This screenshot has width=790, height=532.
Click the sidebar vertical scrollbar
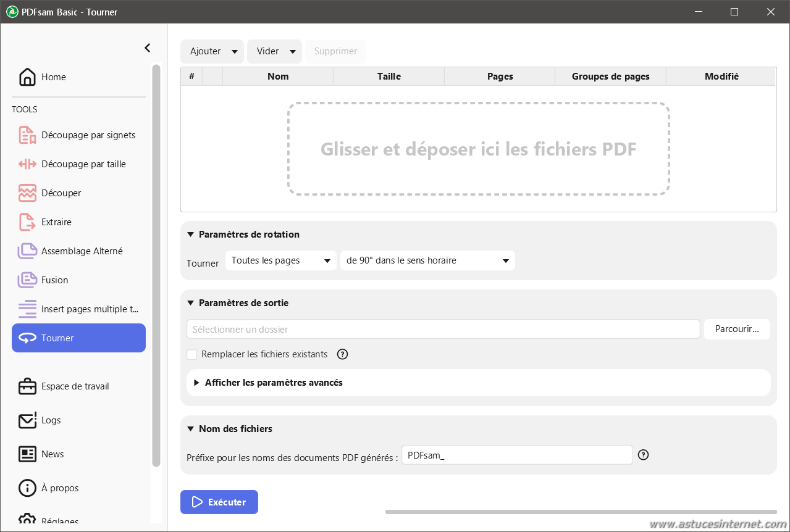tap(156, 265)
